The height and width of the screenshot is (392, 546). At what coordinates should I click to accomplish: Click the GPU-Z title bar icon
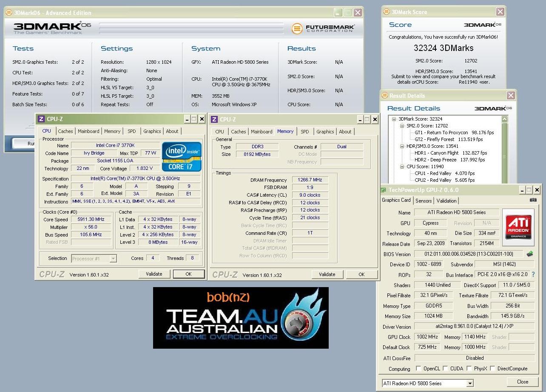[384, 190]
